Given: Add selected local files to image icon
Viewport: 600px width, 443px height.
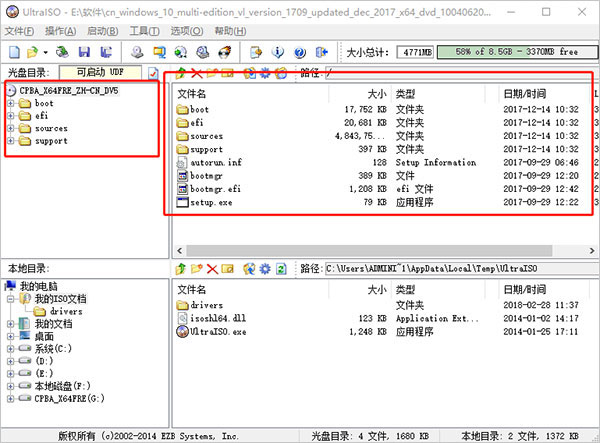Looking at the screenshot, I should pyautogui.click(x=249, y=269).
